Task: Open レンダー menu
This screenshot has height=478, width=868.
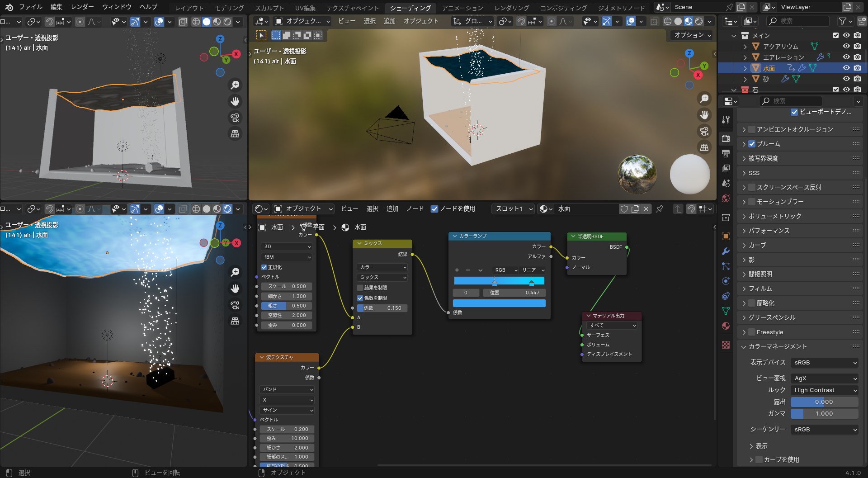Action: coord(82,7)
